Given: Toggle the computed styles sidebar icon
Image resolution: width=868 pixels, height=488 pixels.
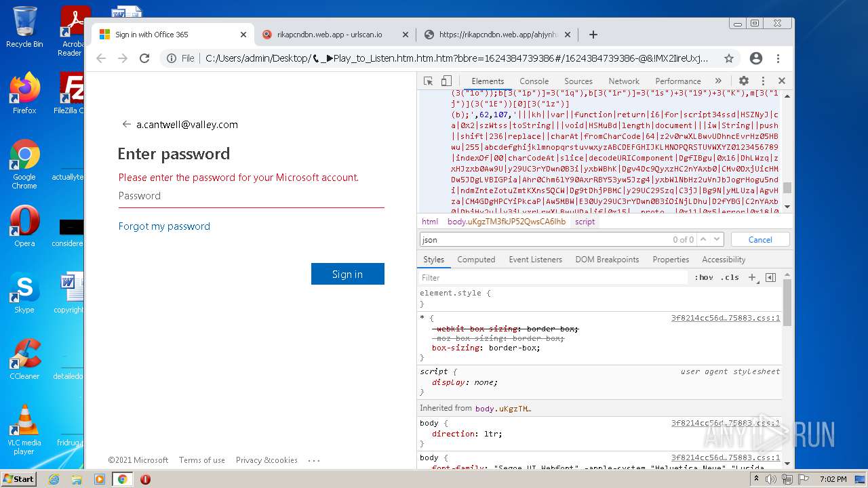Looking at the screenshot, I should coord(770,277).
